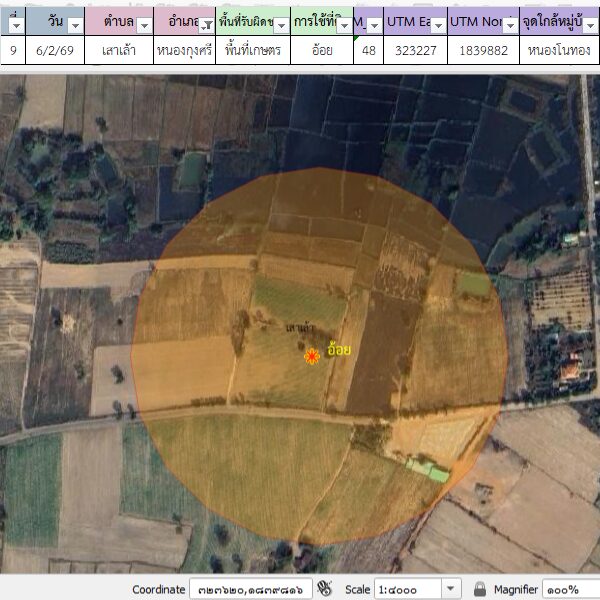Select UTM East value 323227
This screenshot has height=600, width=600.
point(415,49)
